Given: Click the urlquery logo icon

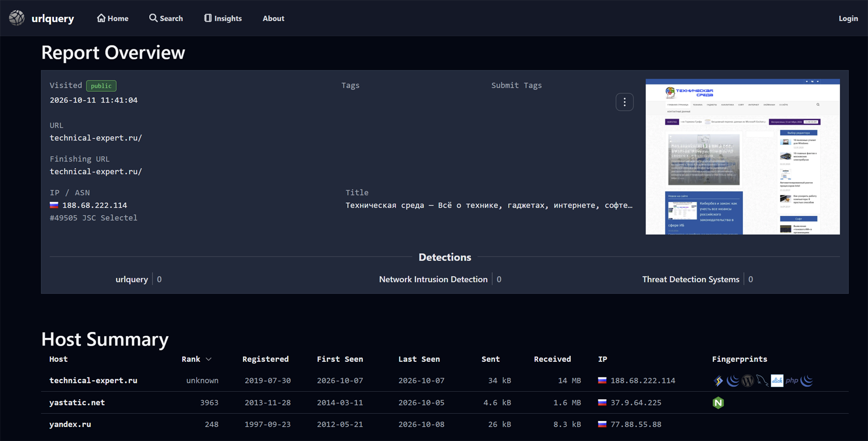Looking at the screenshot, I should [17, 18].
